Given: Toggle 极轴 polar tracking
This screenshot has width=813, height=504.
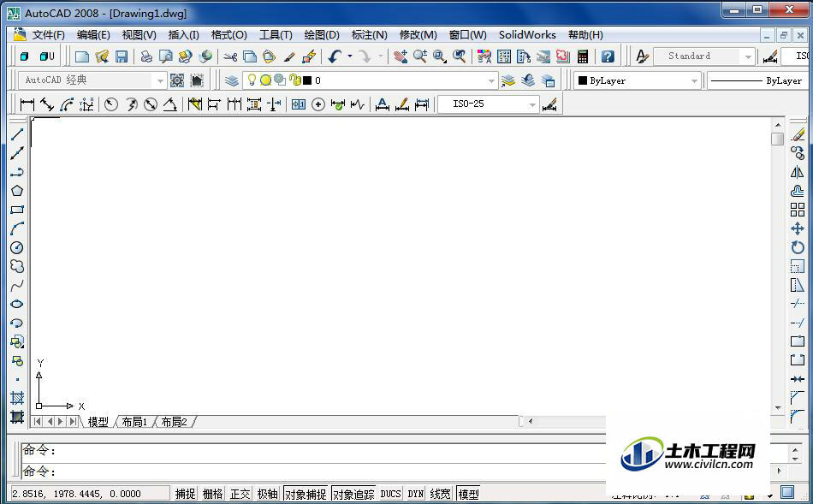Looking at the screenshot, I should (268, 494).
